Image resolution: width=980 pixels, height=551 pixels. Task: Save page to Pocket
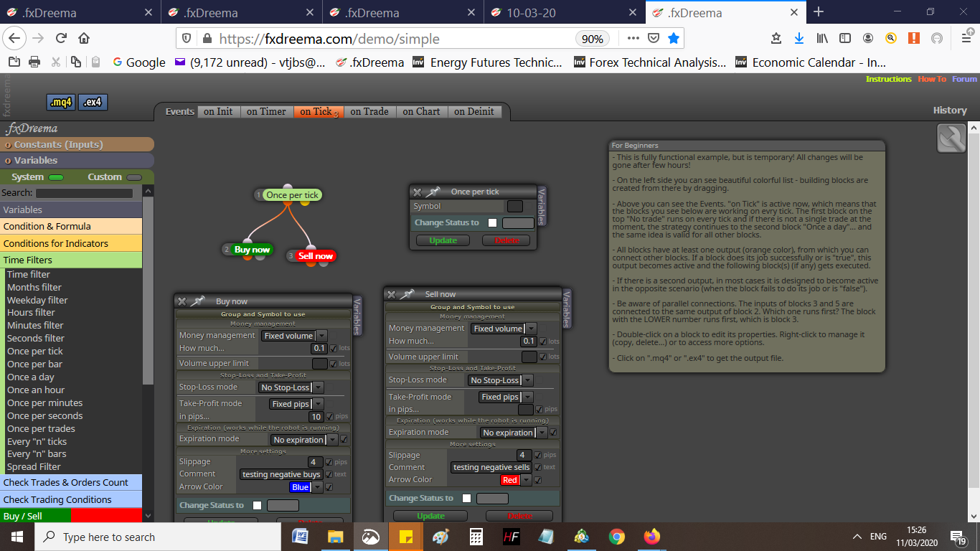pos(653,39)
